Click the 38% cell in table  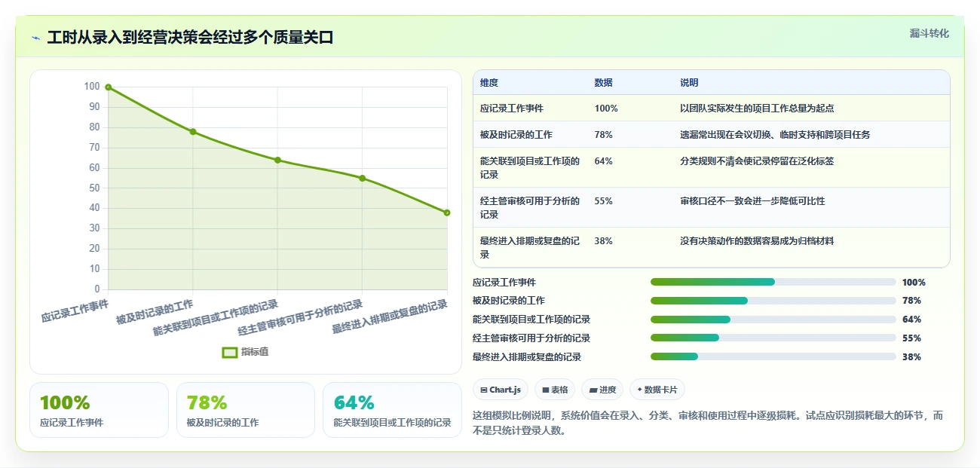(x=604, y=241)
